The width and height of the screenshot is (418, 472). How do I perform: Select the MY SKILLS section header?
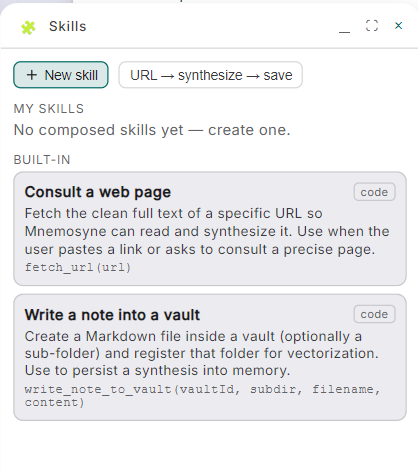[x=49, y=109]
